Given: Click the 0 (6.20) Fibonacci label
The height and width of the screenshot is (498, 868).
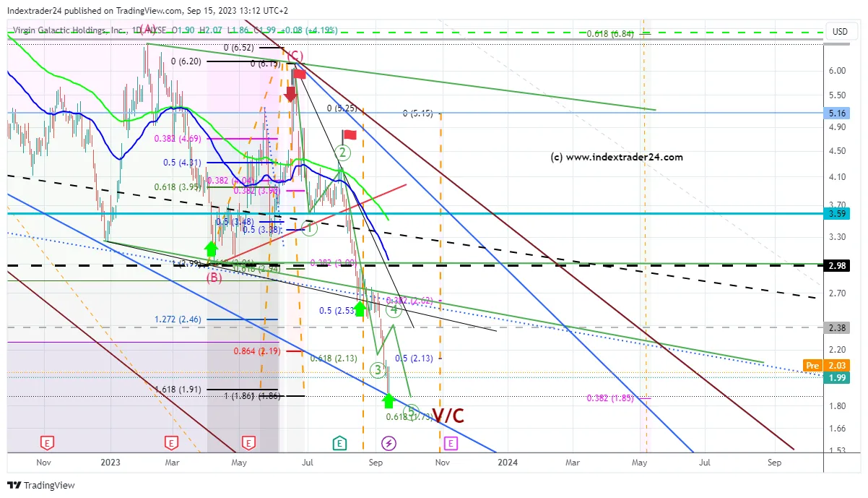Looking at the screenshot, I should tap(186, 62).
